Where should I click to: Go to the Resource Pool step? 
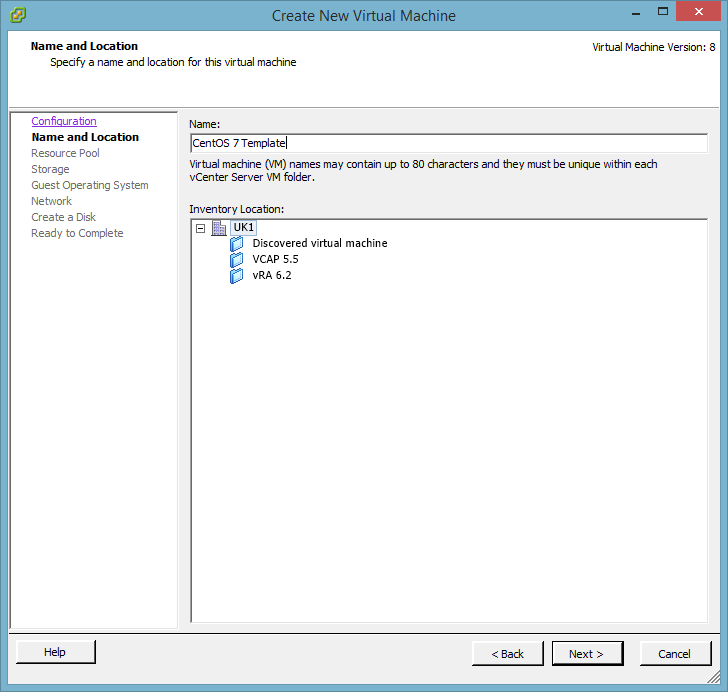[x=65, y=153]
